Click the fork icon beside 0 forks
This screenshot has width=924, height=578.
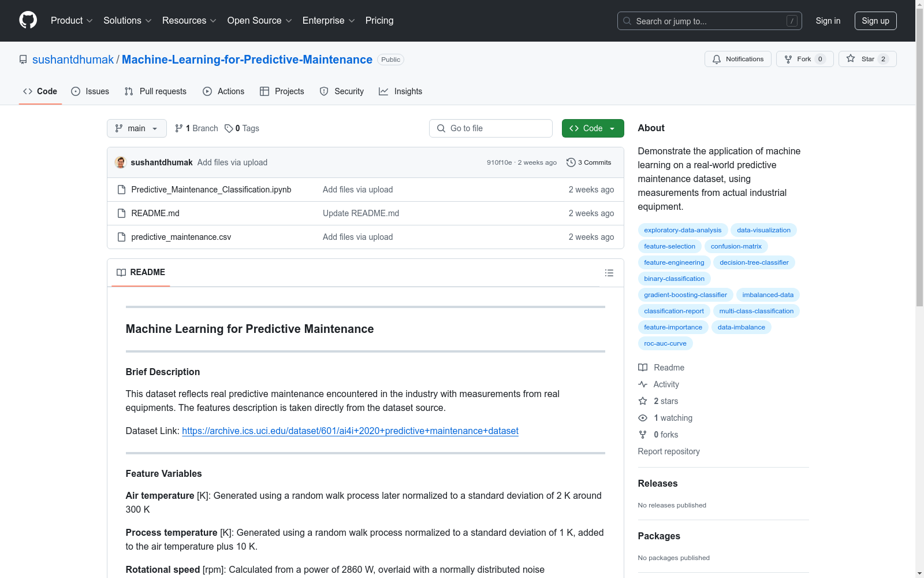pyautogui.click(x=643, y=435)
